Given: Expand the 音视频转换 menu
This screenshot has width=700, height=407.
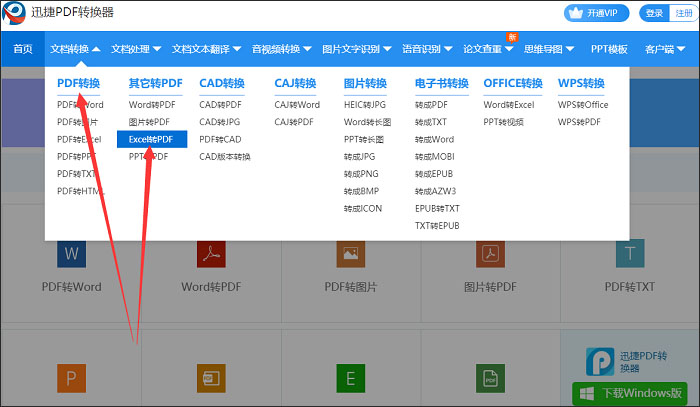Looking at the screenshot, I should tap(281, 49).
